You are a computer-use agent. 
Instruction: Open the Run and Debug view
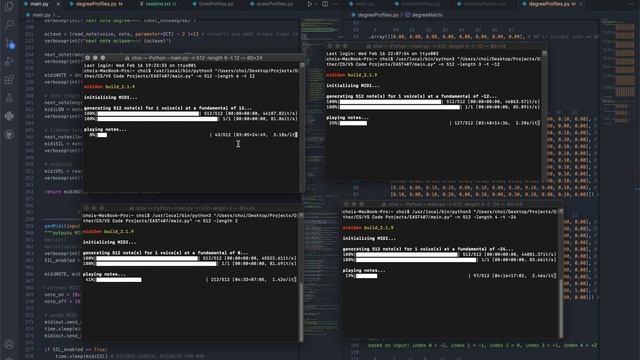pyautogui.click(x=9, y=61)
